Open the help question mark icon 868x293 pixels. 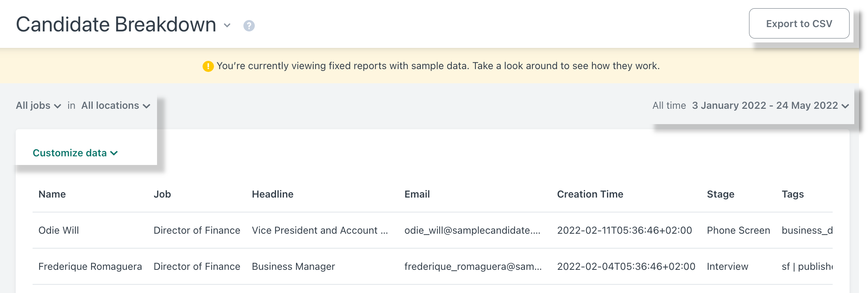[x=249, y=26]
